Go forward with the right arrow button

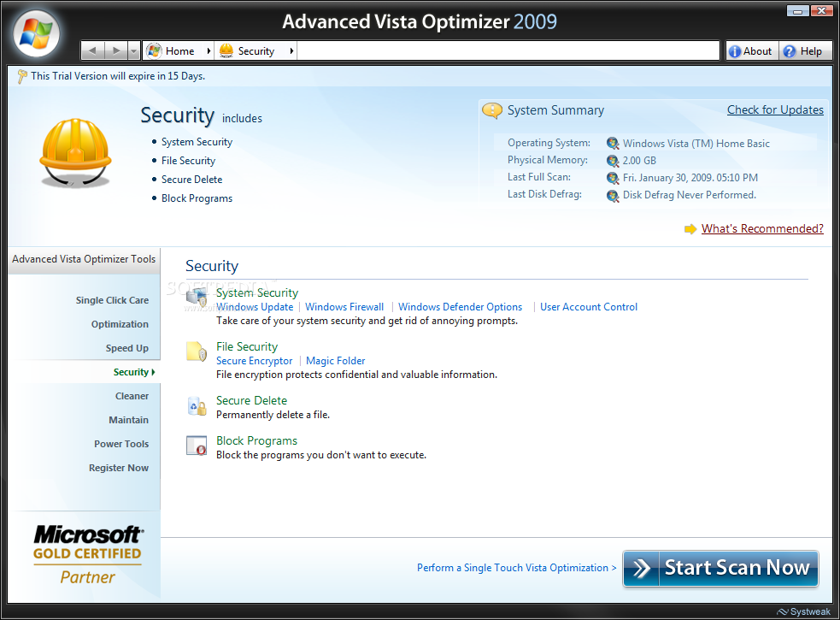pos(115,51)
